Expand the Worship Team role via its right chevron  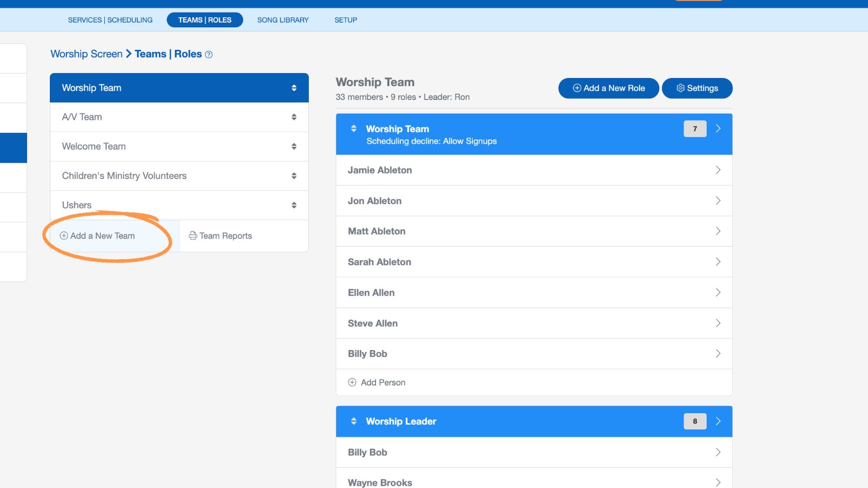tap(718, 129)
